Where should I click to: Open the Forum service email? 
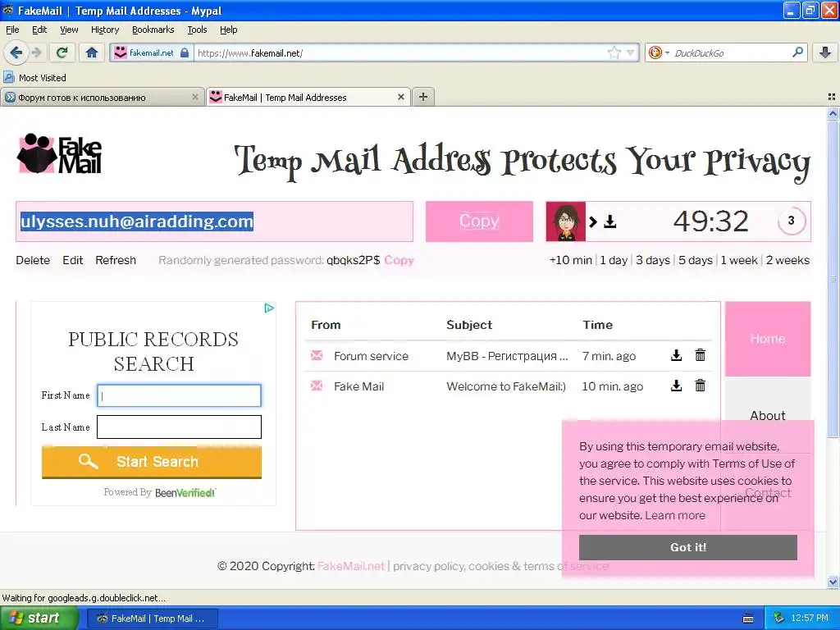coord(507,356)
